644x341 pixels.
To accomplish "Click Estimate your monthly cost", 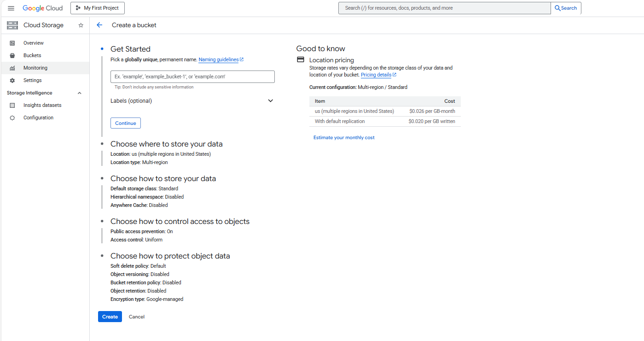I will tap(344, 137).
